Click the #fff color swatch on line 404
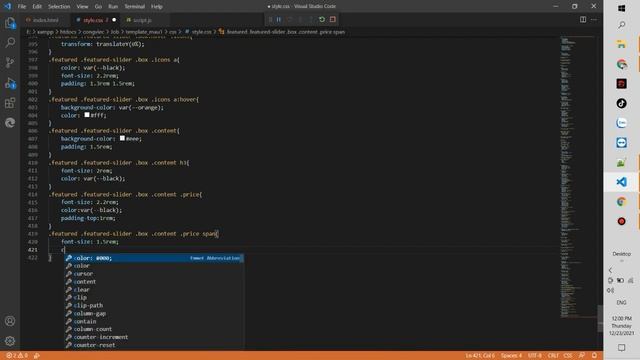This screenshot has width=640, height=360. 87,115
